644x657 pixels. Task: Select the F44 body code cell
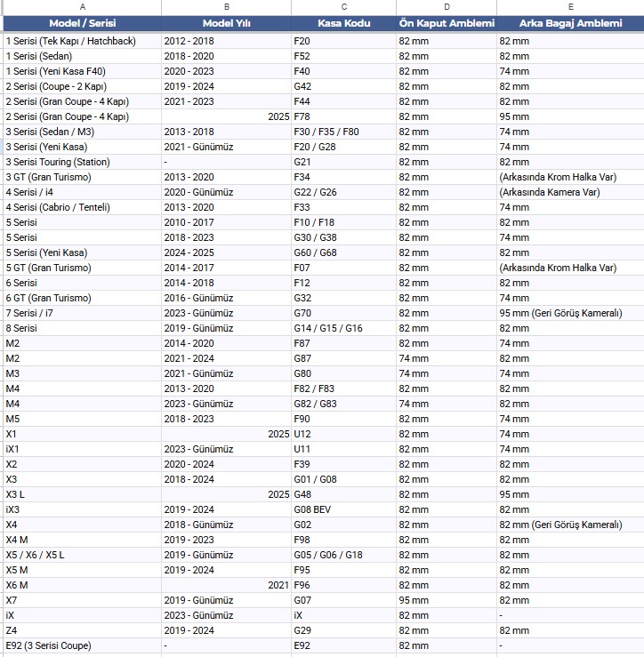[344, 101]
